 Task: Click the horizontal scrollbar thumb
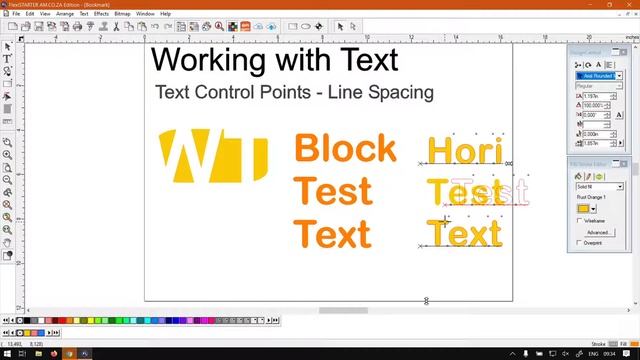343,311
